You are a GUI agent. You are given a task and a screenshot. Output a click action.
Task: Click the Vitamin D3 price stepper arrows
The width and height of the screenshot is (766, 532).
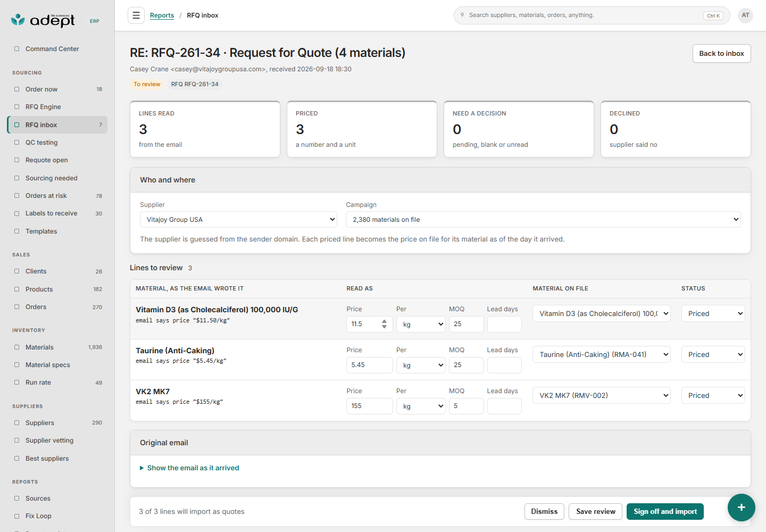[x=385, y=325]
